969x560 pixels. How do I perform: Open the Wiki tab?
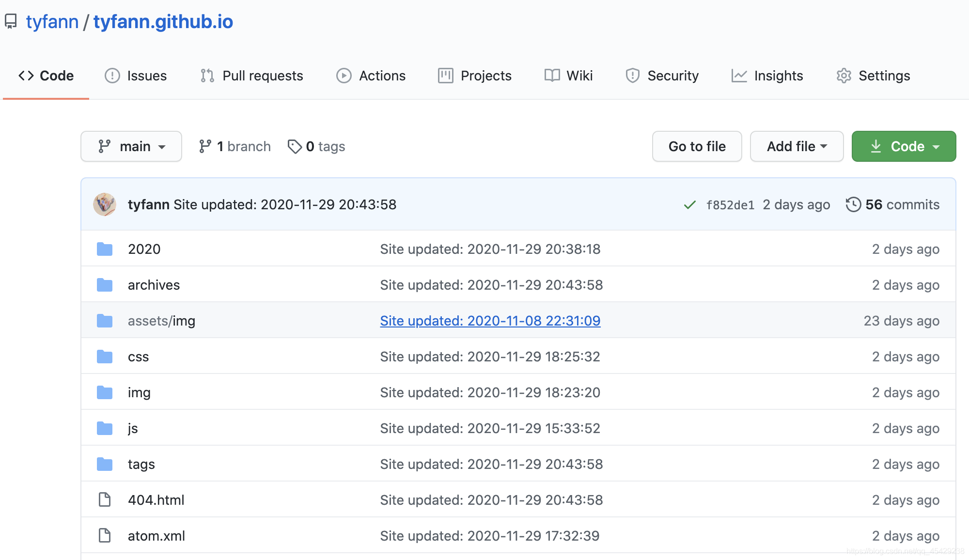coord(568,76)
